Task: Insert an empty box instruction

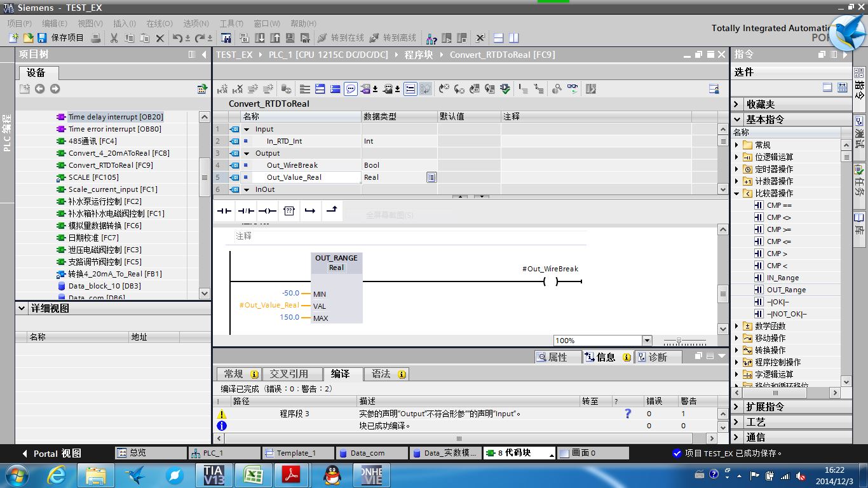Action: coord(289,211)
